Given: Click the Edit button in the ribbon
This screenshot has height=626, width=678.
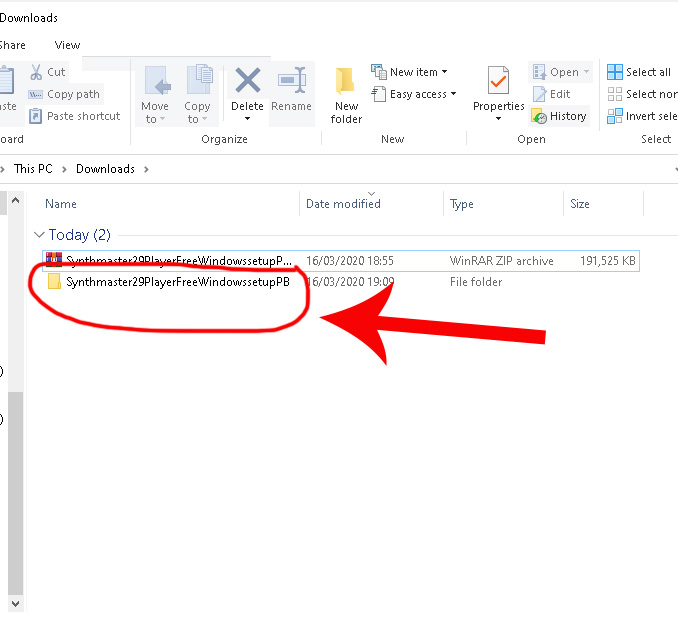Looking at the screenshot, I should click(552, 94).
